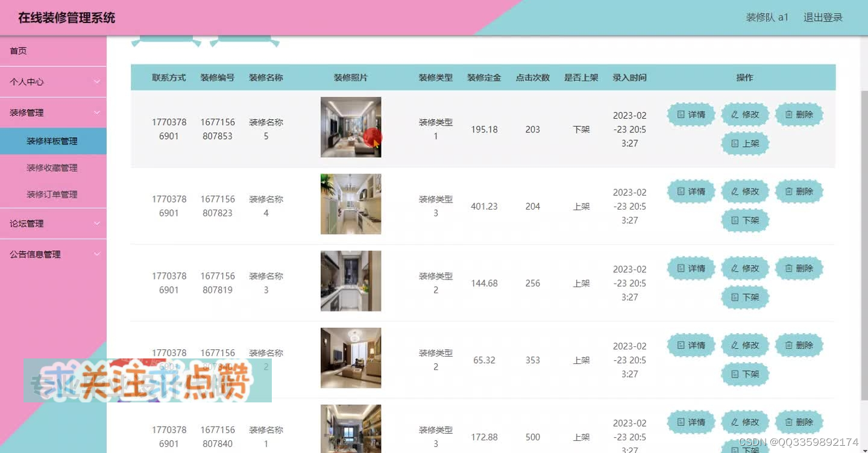Open 详情 for 装修名称4 row
Viewport: 868px width, 453px height.
click(x=691, y=192)
